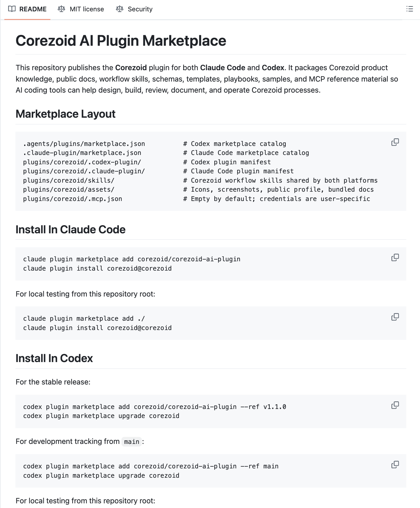
Task: Click the command 'claude plugin marketplace add corezoid/corezoid-ai-plugin'
Action: coord(132,259)
